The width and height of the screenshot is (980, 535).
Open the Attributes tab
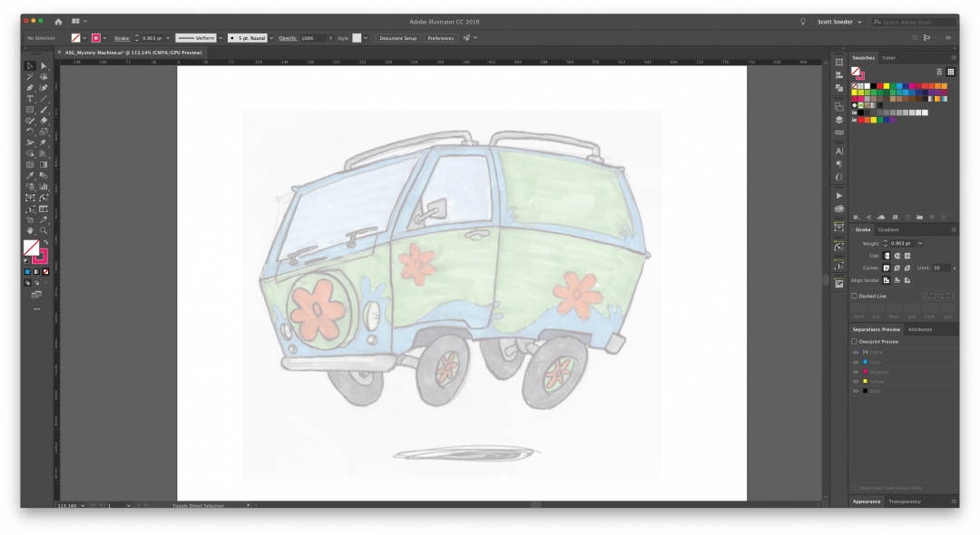point(919,329)
